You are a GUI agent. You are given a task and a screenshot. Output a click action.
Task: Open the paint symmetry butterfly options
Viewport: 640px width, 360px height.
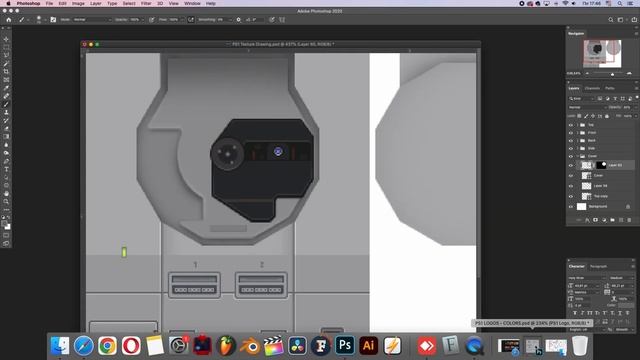pos(282,20)
